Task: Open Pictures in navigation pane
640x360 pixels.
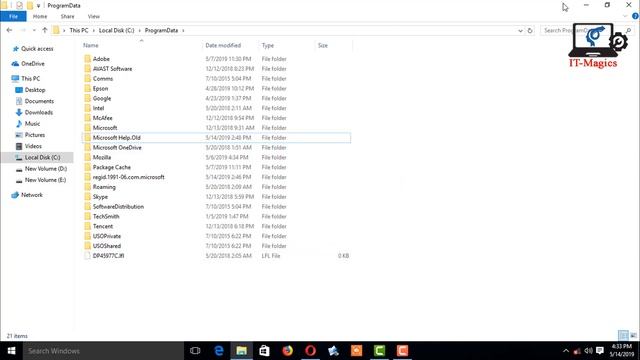Action: [35, 135]
